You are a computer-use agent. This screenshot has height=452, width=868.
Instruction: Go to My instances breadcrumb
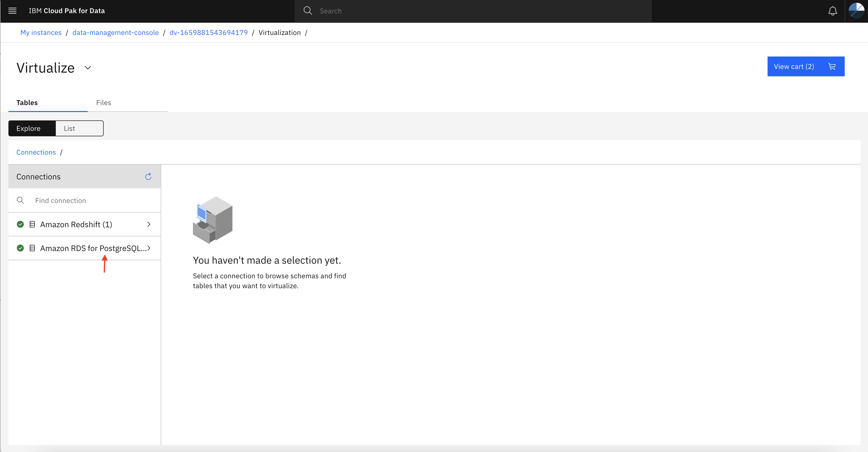point(41,33)
